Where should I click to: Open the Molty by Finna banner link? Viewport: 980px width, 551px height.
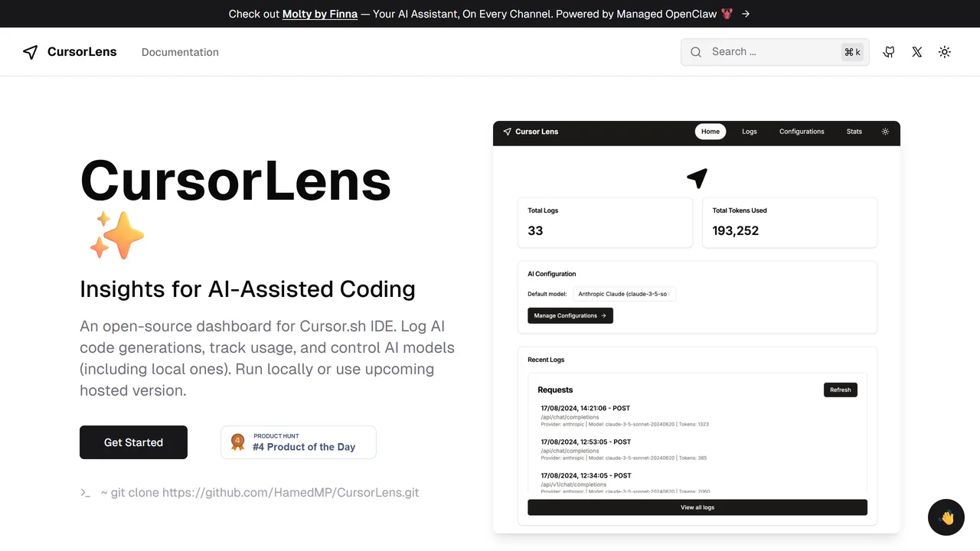[320, 14]
